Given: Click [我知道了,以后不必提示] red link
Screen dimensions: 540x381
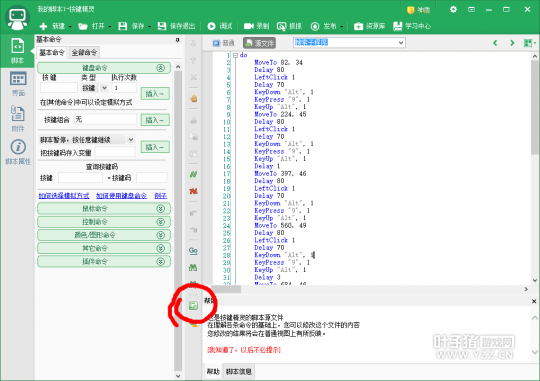Looking at the screenshot, I should point(244,350).
